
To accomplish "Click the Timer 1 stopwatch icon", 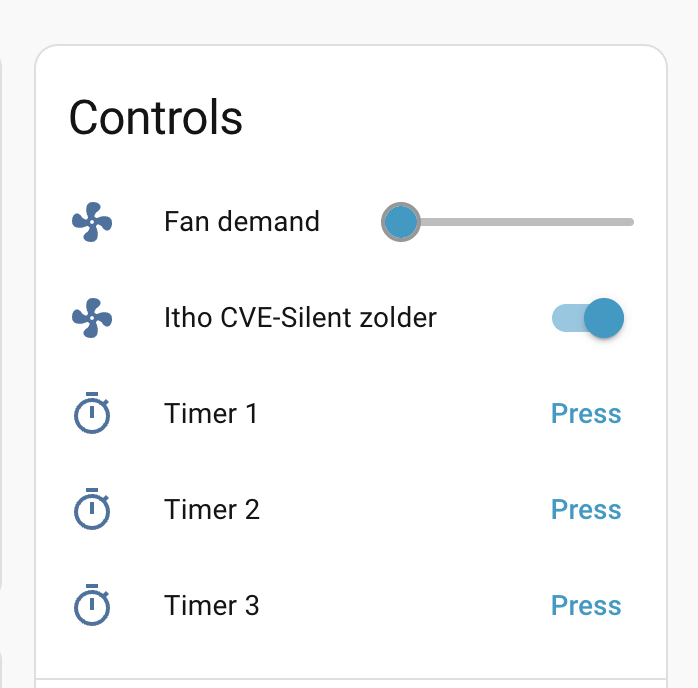I will [92, 413].
